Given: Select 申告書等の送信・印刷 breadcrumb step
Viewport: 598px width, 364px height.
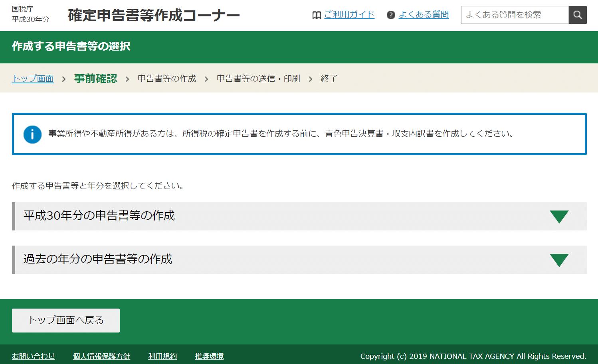Looking at the screenshot, I should (258, 79).
